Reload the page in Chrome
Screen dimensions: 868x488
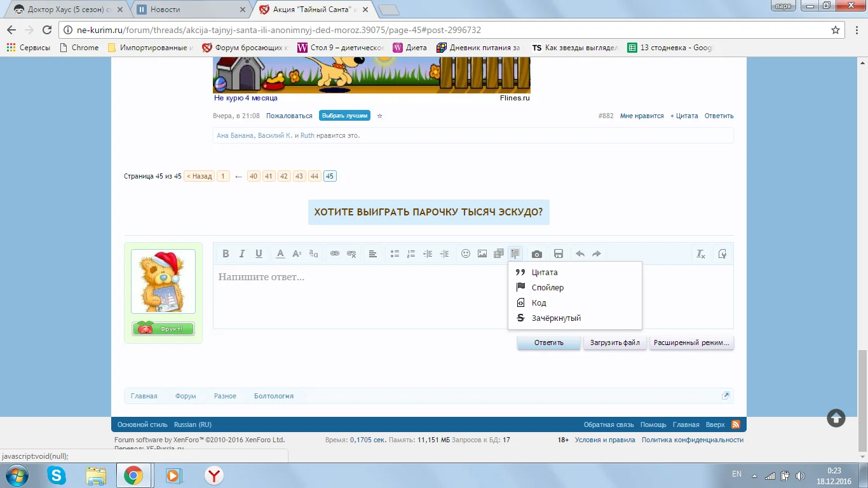[46, 30]
